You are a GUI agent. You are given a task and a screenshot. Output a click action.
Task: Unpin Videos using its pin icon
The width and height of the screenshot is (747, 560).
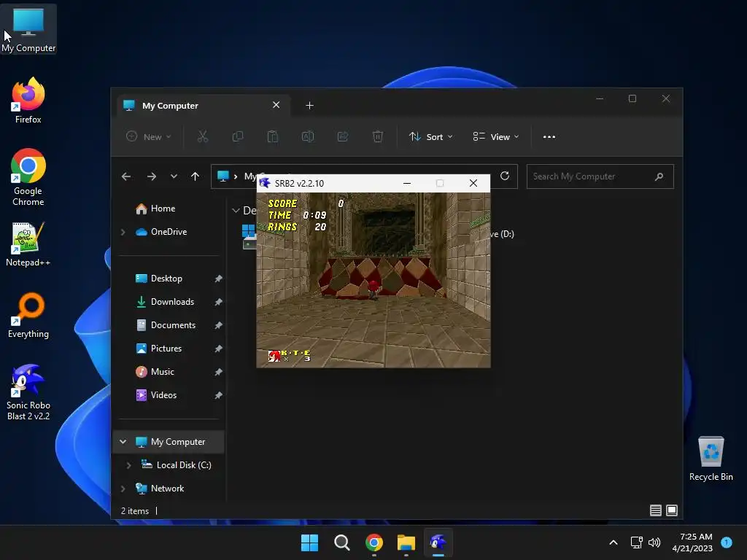coord(218,395)
